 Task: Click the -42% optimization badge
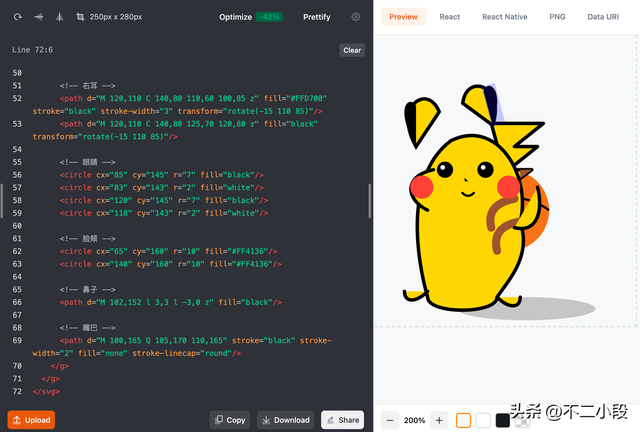(x=269, y=17)
